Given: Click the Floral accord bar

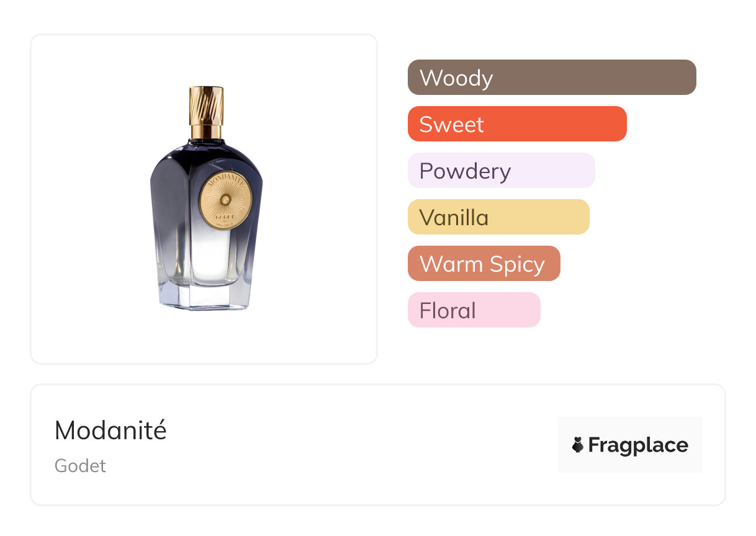Looking at the screenshot, I should [474, 310].
